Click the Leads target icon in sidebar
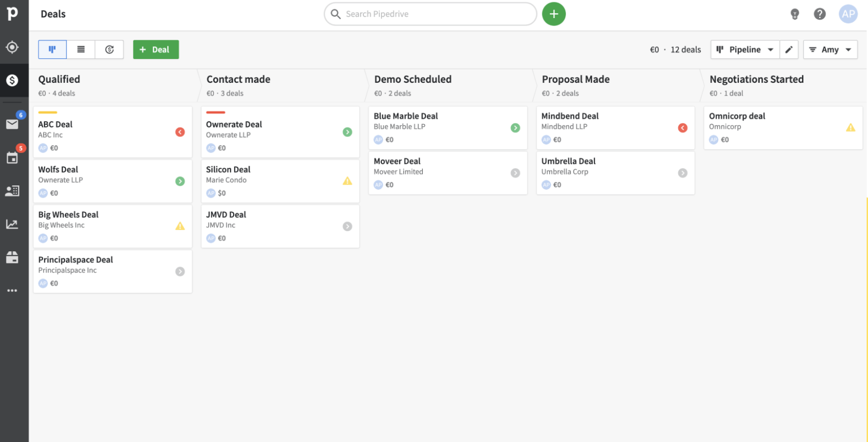The height and width of the screenshot is (442, 868). pos(12,47)
